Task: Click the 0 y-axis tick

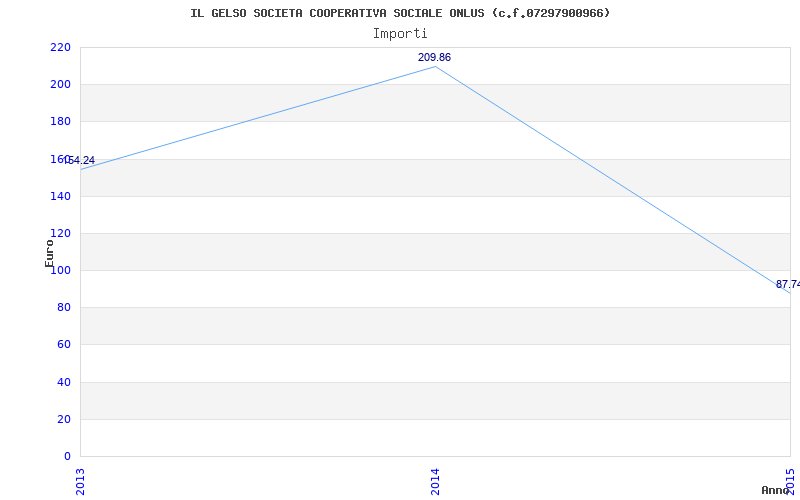Action: (x=67, y=456)
